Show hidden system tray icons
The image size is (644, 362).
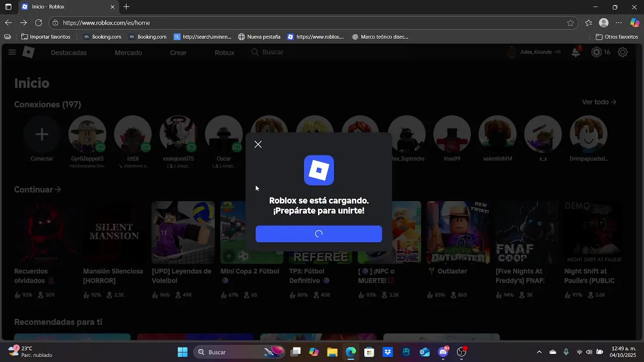(539, 352)
